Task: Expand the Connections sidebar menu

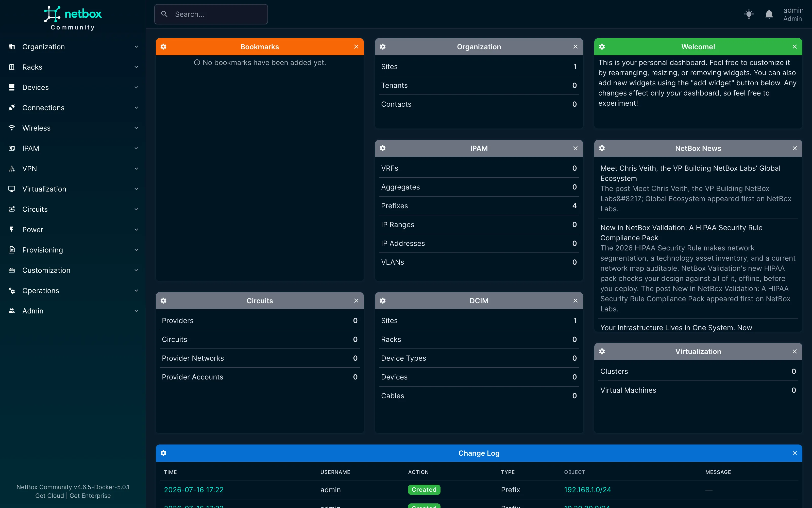Action: point(73,108)
